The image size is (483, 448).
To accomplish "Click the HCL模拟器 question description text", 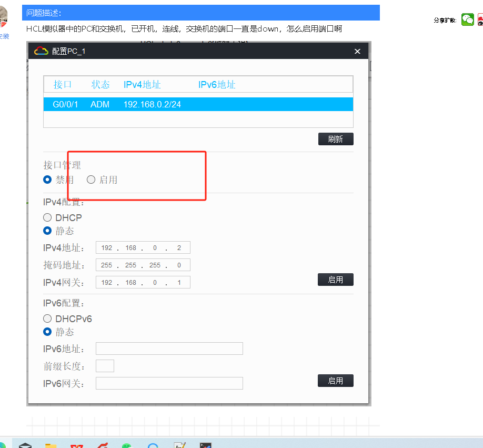I will point(184,29).
